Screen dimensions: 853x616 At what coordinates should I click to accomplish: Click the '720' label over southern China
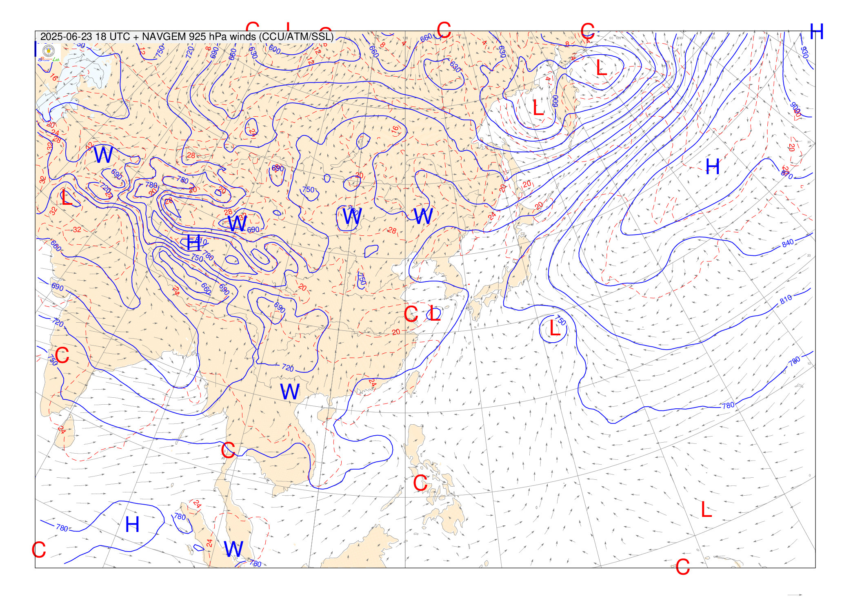tap(288, 368)
